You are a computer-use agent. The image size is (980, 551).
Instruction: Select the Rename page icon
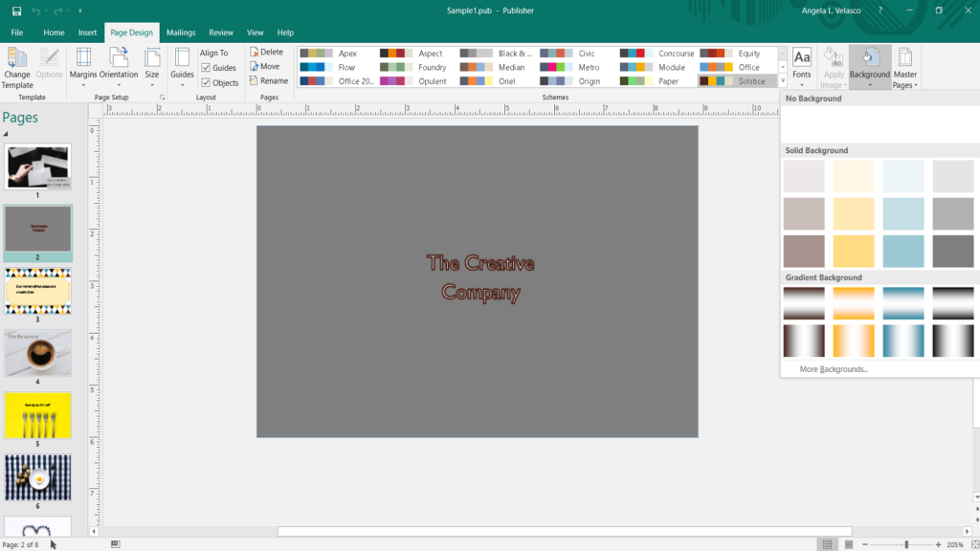(x=270, y=80)
